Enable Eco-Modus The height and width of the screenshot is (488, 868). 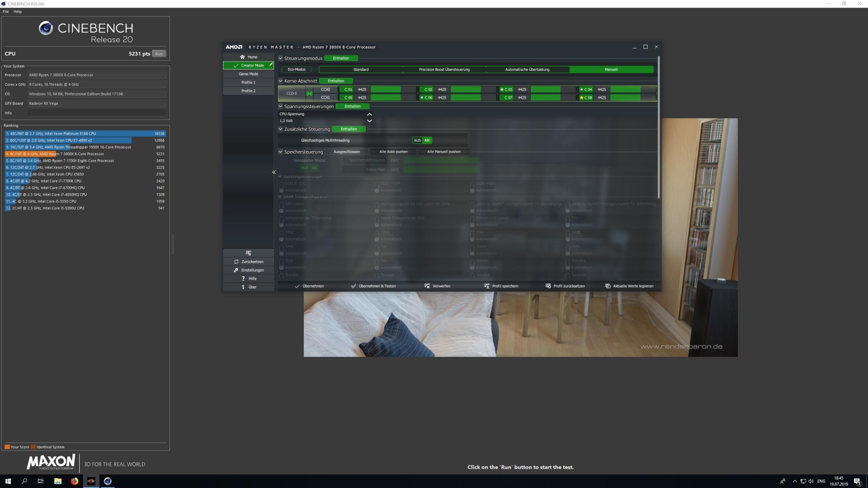pyautogui.click(x=297, y=69)
